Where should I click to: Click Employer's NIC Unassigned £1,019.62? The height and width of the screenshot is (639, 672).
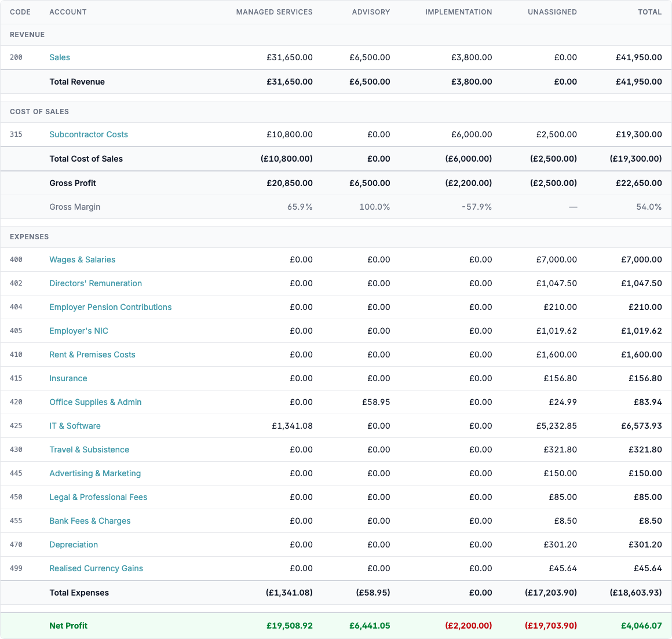pos(556,331)
